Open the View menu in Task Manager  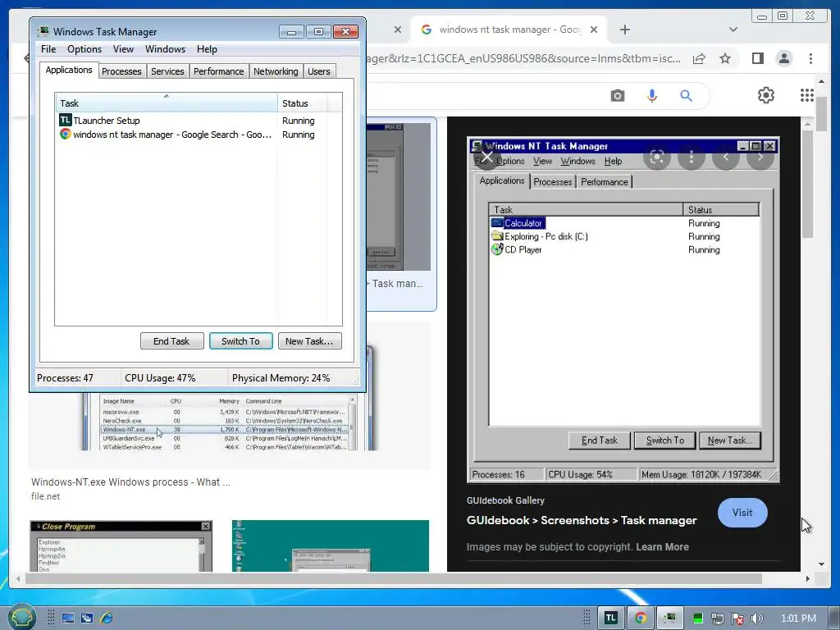pyautogui.click(x=123, y=49)
